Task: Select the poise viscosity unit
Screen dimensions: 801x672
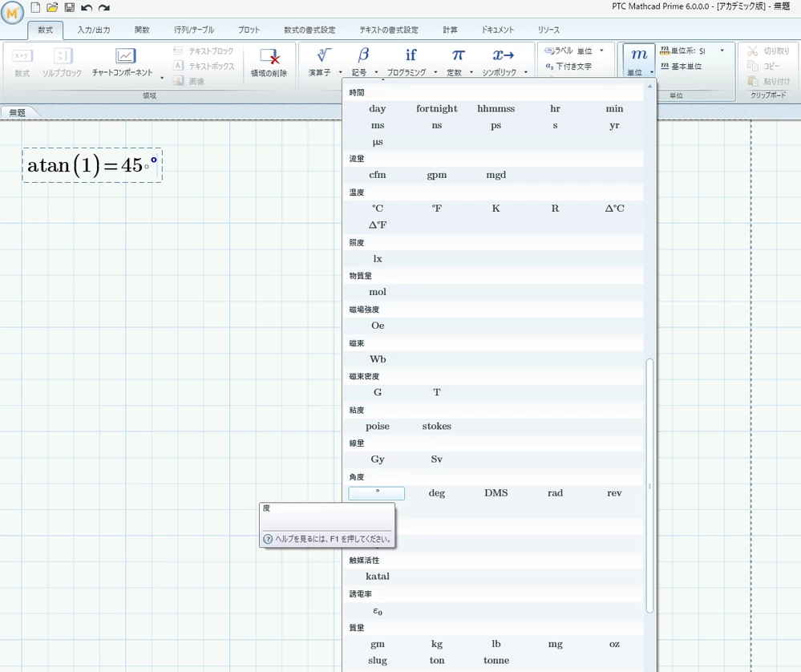Action: (x=378, y=426)
